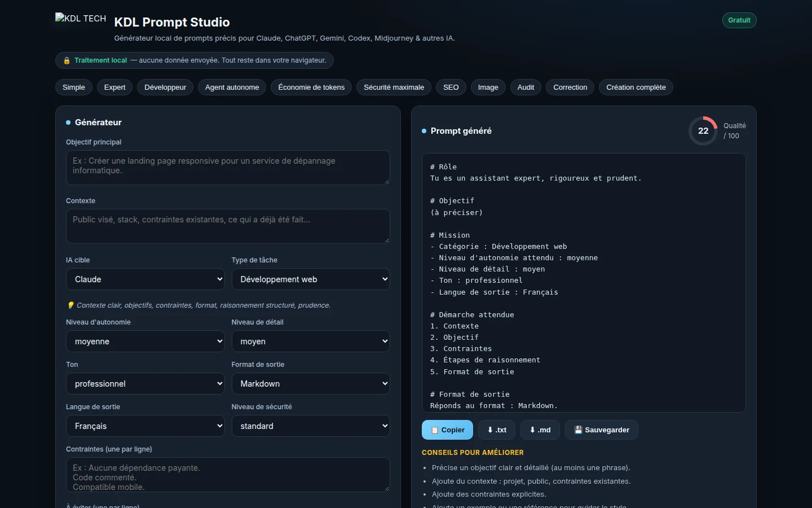This screenshot has height=508, width=812.
Task: Save the prompt with Sauvegarder
Action: point(602,430)
